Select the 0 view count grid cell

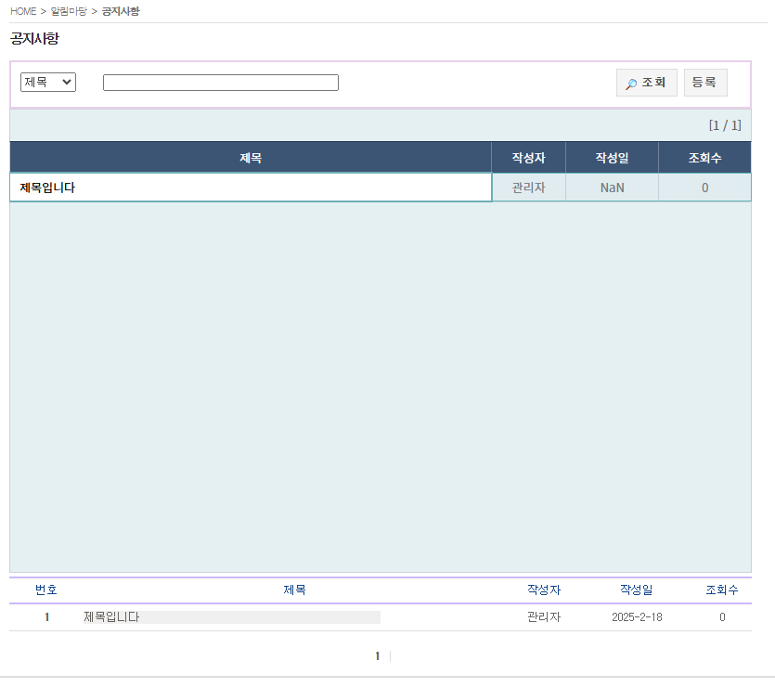704,188
